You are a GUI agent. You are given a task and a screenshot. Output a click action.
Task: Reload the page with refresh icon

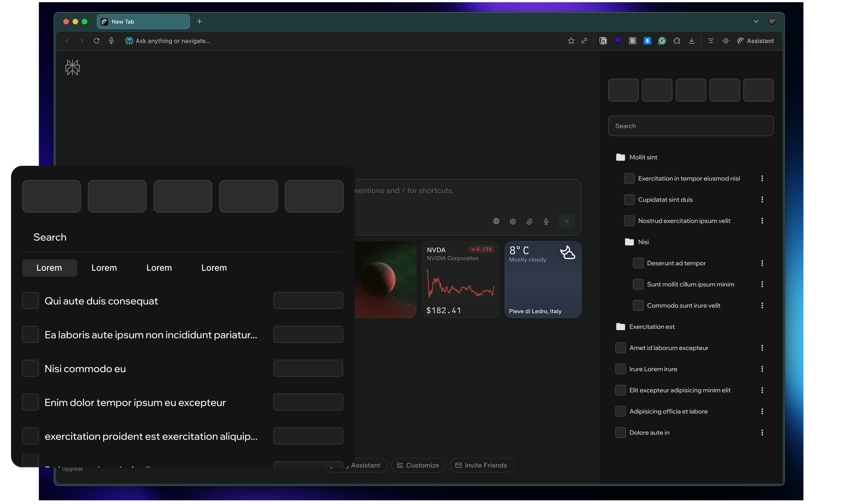tap(97, 41)
